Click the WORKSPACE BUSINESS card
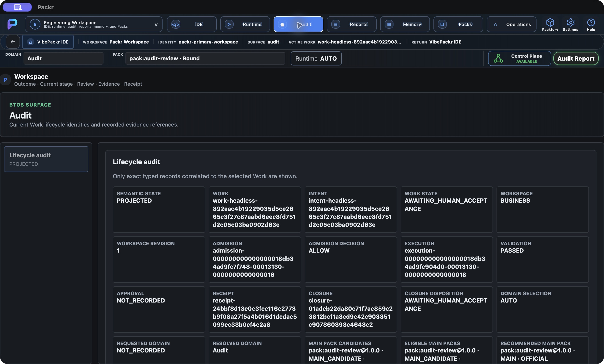Image resolution: width=604 pixels, height=364 pixels. coord(542,210)
